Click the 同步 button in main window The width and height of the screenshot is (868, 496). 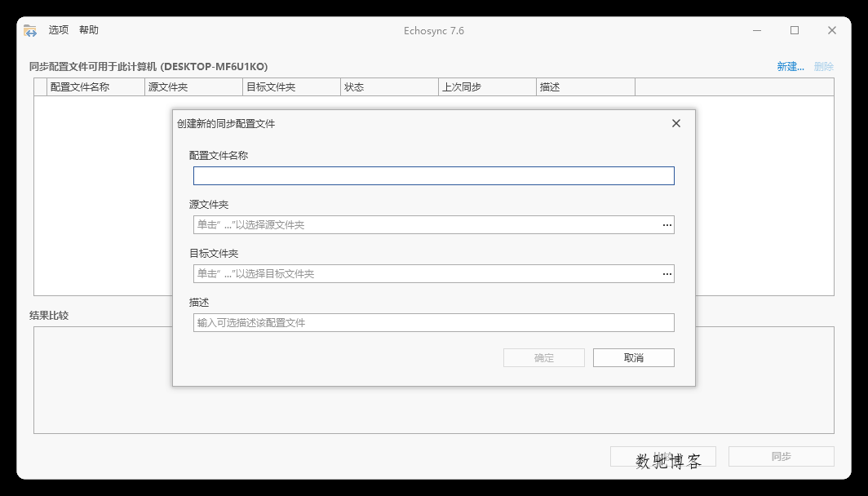click(781, 457)
